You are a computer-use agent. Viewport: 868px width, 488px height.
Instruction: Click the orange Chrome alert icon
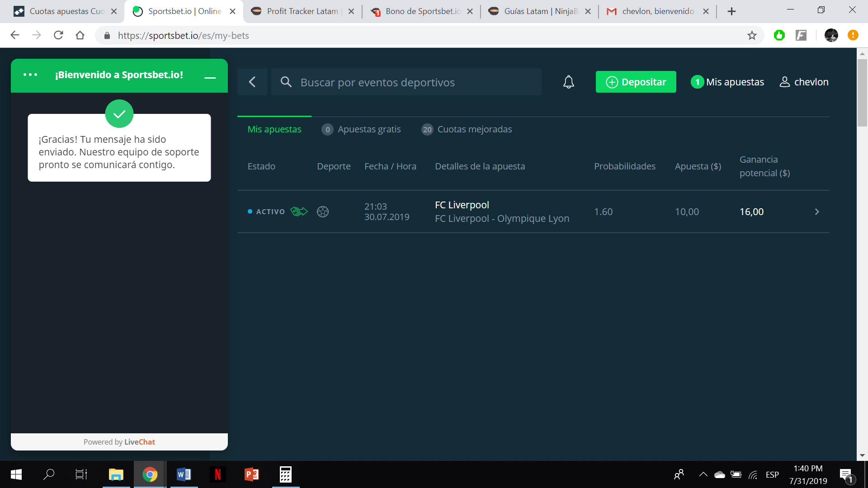(x=853, y=35)
